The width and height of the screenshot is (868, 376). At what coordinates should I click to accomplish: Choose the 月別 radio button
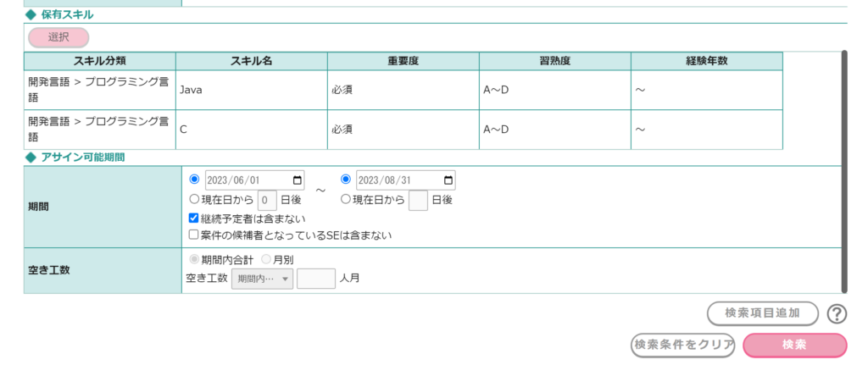(x=267, y=260)
